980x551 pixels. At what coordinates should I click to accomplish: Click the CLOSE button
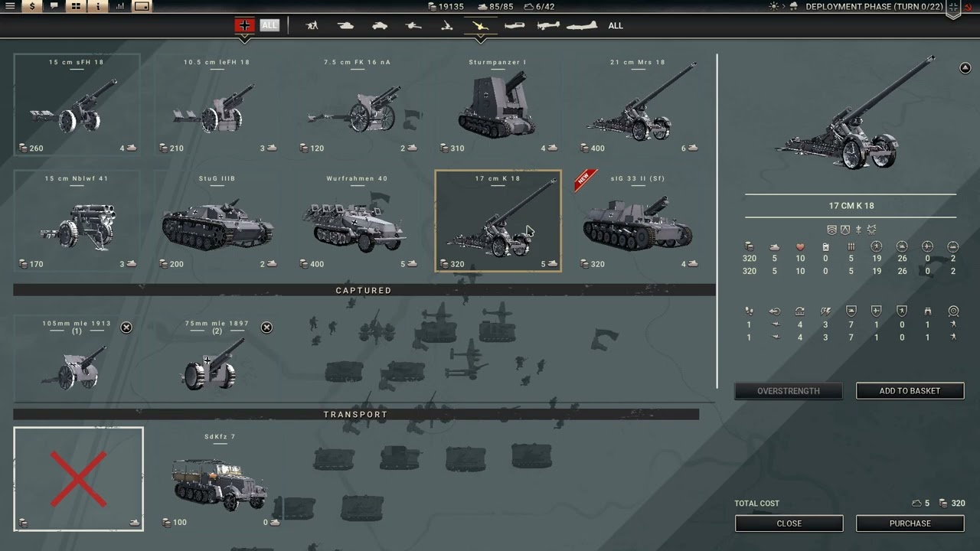point(789,523)
